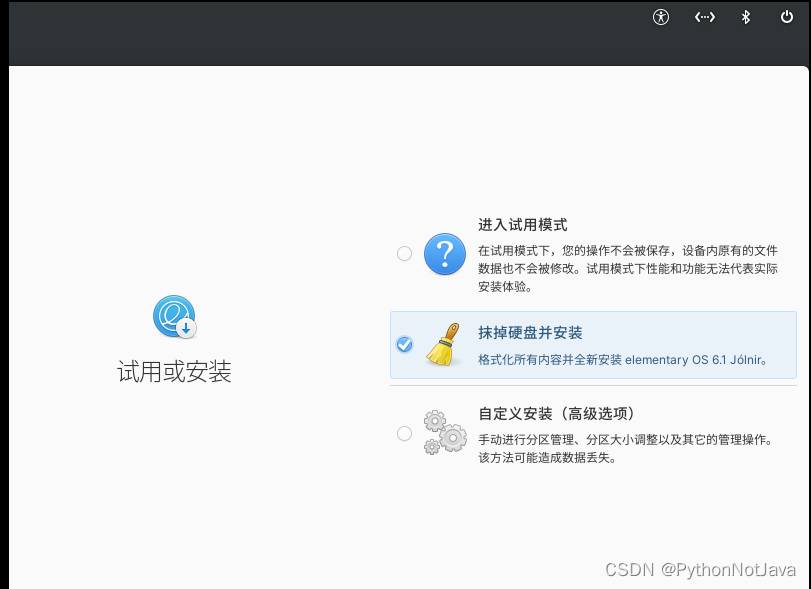This screenshot has width=811, height=589.
Task: Click the trial mode description paragraph
Action: pos(627,268)
